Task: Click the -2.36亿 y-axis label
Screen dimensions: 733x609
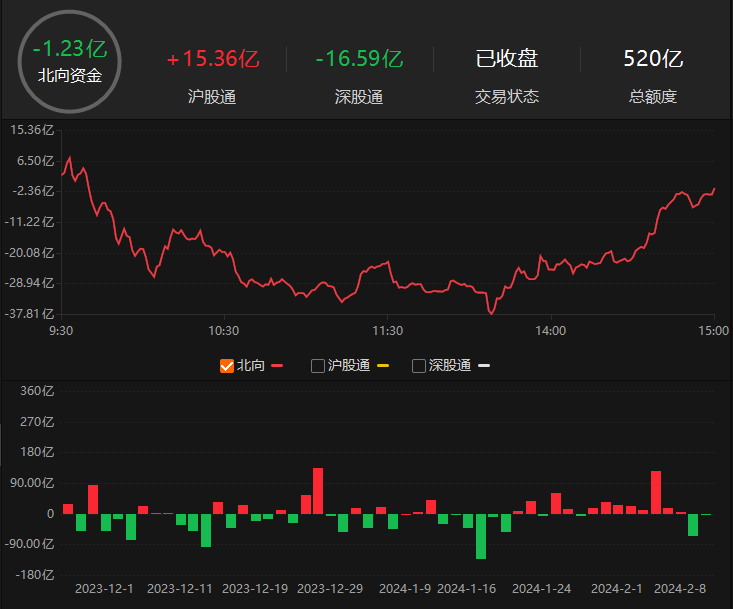Action: (x=33, y=191)
